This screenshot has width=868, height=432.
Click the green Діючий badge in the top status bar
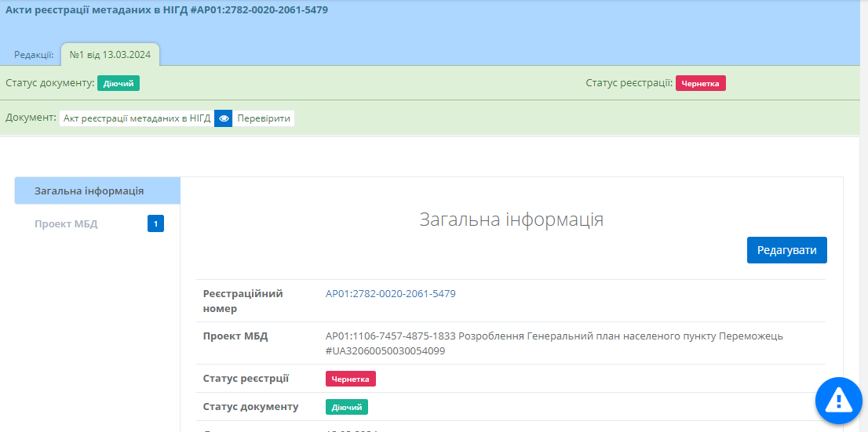click(x=119, y=83)
